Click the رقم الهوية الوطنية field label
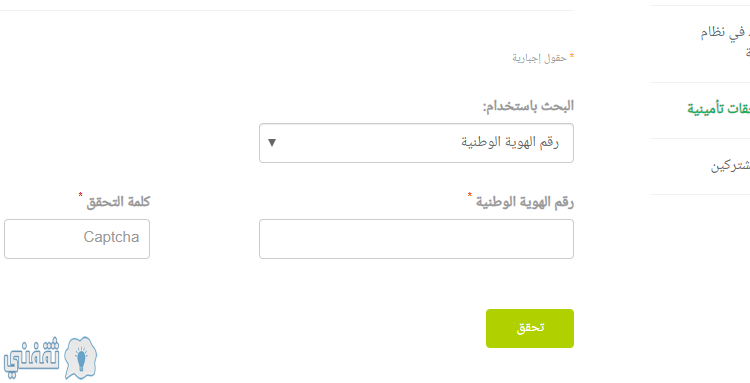Viewport: 750px width, 383px height. [x=524, y=202]
